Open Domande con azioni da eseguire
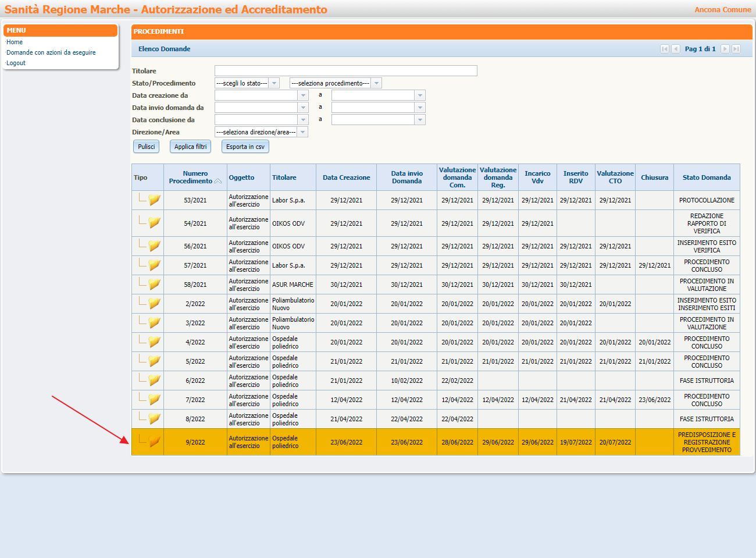The image size is (756, 558). click(x=51, y=52)
